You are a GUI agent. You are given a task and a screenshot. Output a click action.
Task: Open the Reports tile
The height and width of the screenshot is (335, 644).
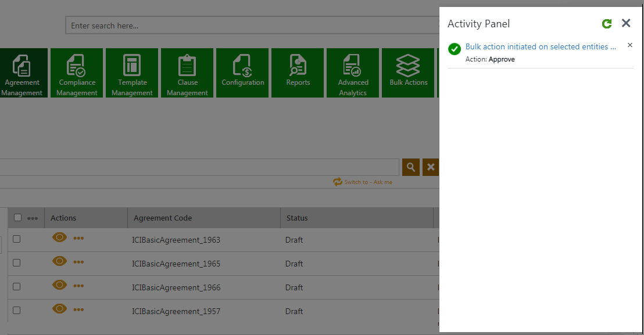tap(298, 73)
